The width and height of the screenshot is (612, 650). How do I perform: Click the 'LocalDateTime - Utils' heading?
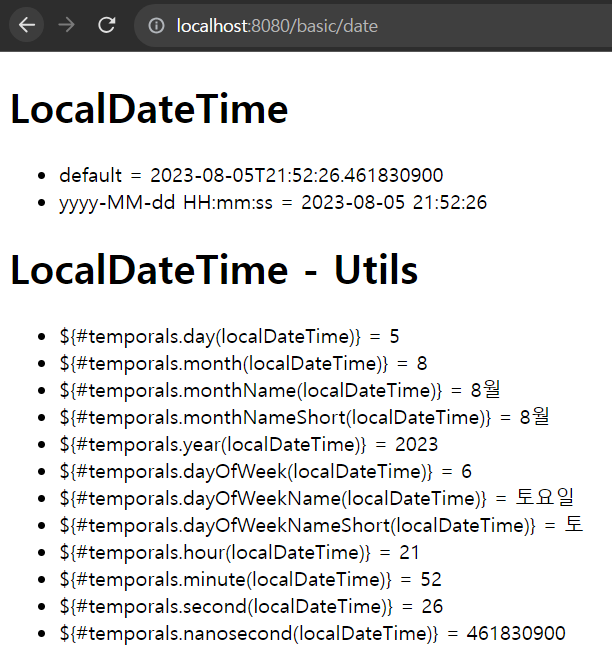(214, 270)
